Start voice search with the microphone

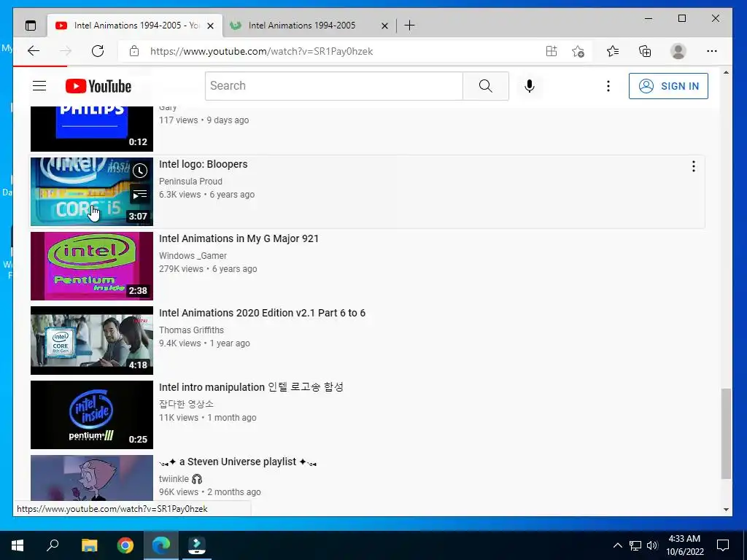pos(530,86)
